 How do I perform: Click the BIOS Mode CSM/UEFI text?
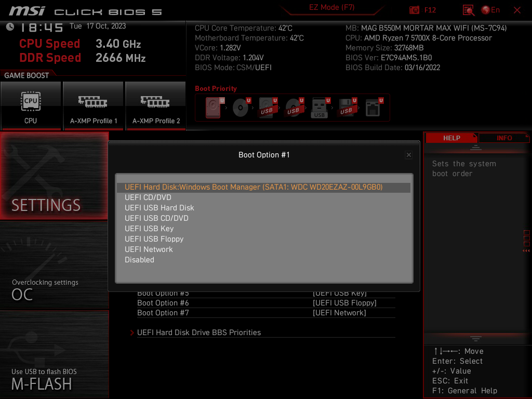point(233,68)
